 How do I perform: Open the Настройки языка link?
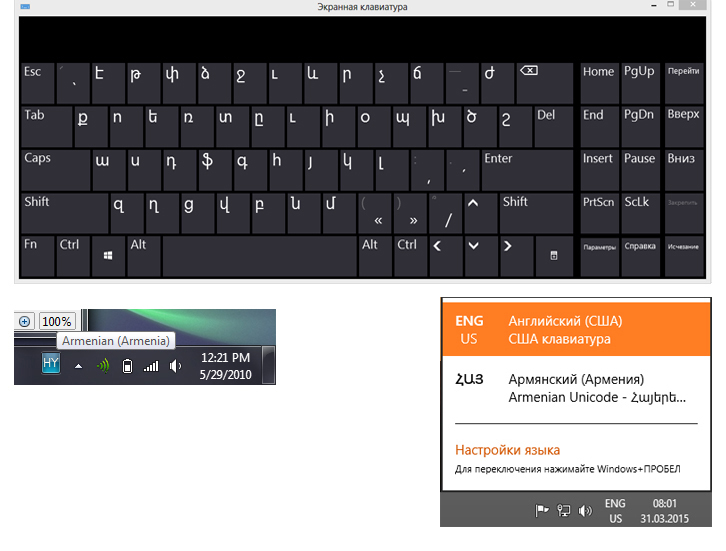pos(507,450)
